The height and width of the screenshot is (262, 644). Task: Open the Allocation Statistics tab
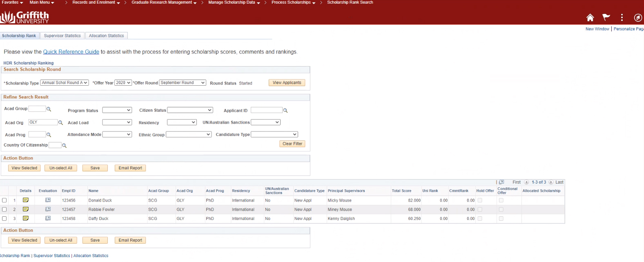pos(106,36)
